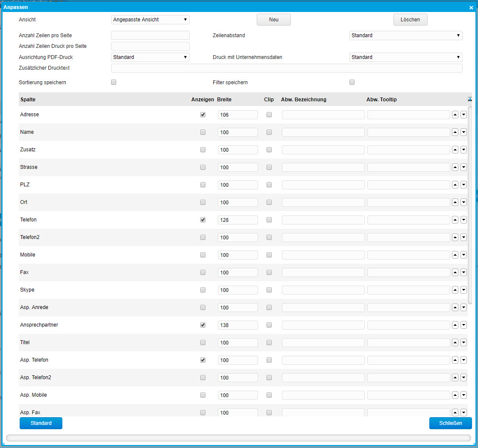Move Asp. Telefon row down arrow
This screenshot has width=478, height=448.
[x=463, y=360]
